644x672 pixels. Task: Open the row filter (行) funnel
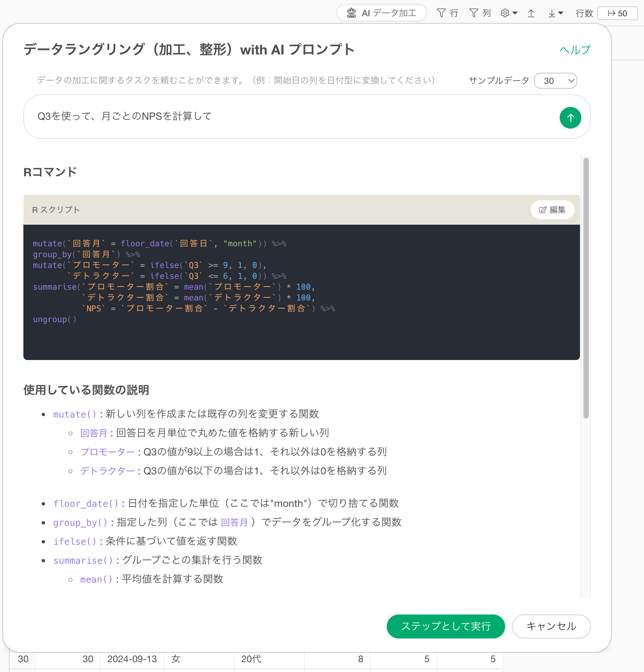coord(447,13)
